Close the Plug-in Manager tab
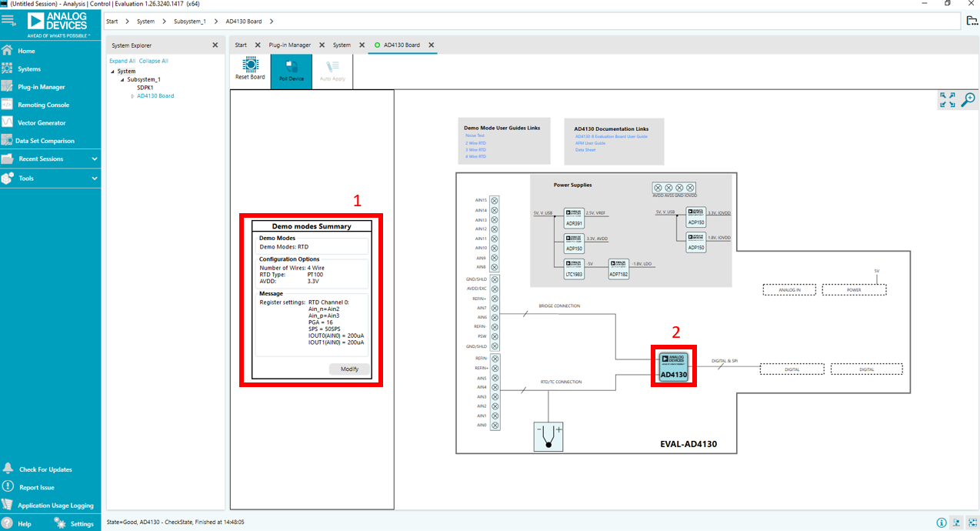 [x=322, y=45]
